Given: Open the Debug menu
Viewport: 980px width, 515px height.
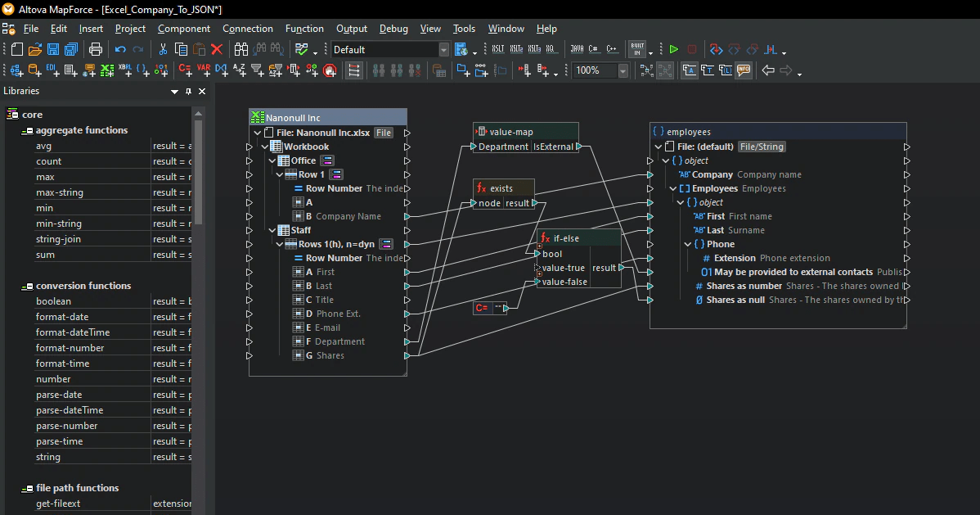Looking at the screenshot, I should (393, 29).
